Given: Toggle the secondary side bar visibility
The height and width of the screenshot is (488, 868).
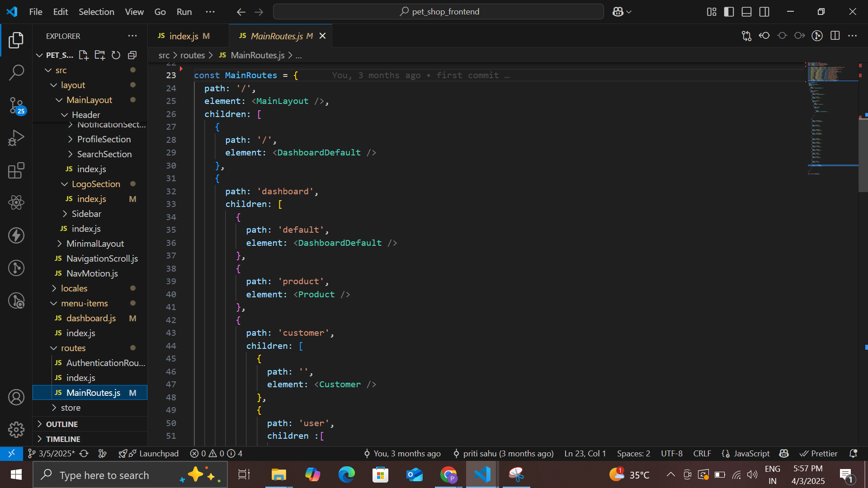Looking at the screenshot, I should pyautogui.click(x=764, y=12).
